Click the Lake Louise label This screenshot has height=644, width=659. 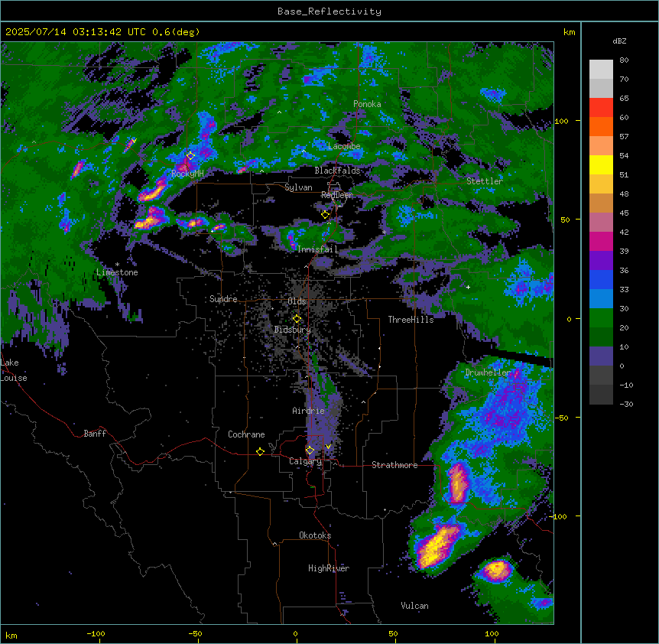tap(14, 370)
